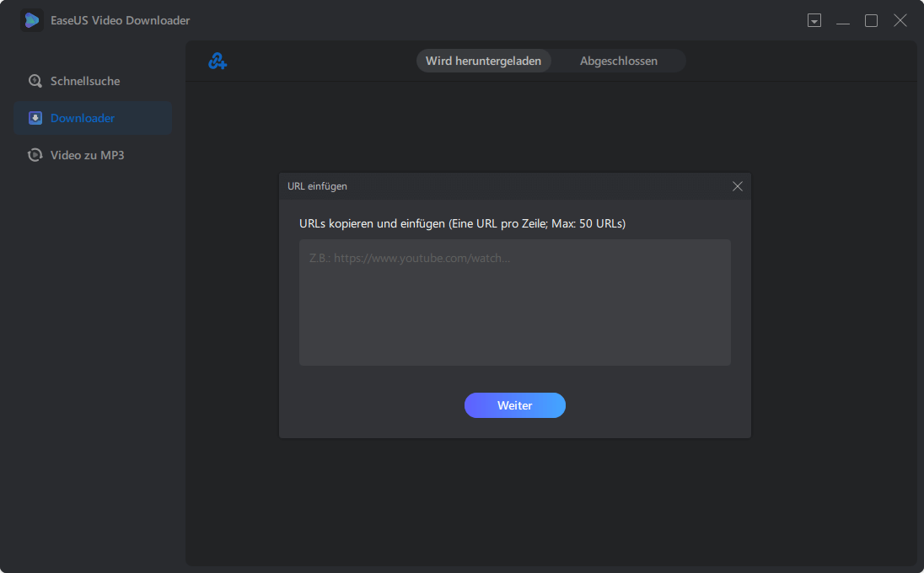The image size is (924, 573).
Task: Maximize the EaseUS window
Action: (x=872, y=20)
